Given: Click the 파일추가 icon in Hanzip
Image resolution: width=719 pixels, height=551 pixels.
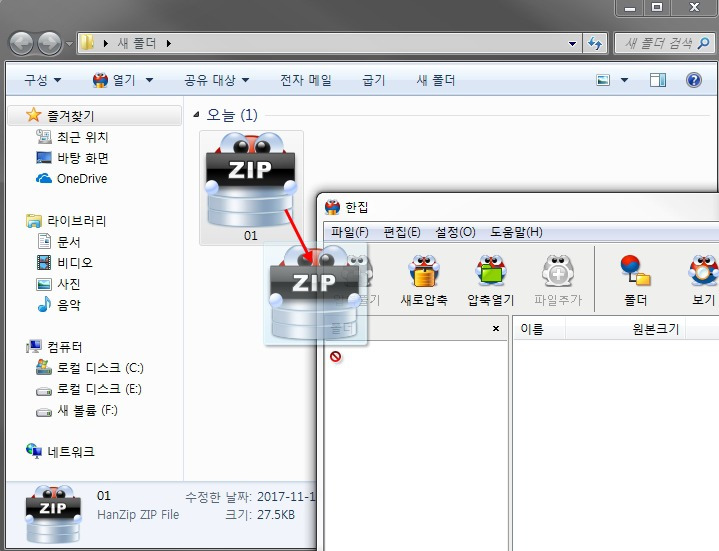Looking at the screenshot, I should (558, 280).
